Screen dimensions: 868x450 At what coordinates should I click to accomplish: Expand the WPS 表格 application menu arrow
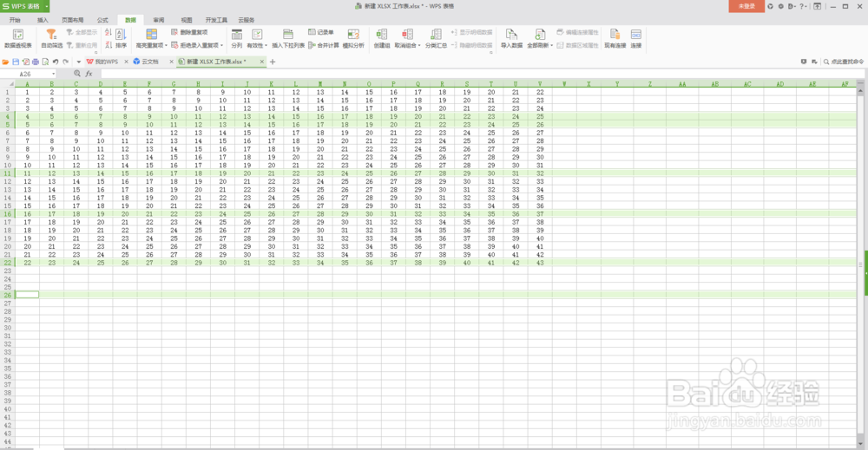pyautogui.click(x=47, y=6)
